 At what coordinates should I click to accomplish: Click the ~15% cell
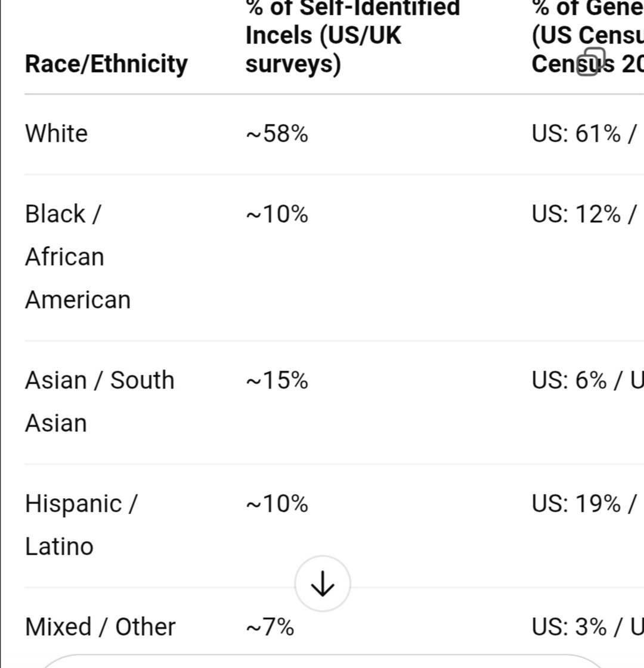pyautogui.click(x=277, y=380)
